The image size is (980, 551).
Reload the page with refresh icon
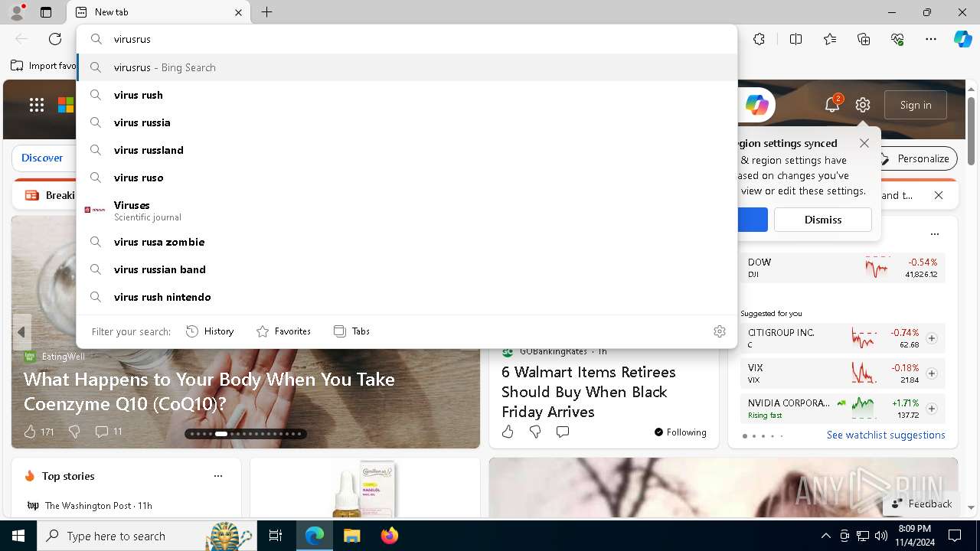55,39
